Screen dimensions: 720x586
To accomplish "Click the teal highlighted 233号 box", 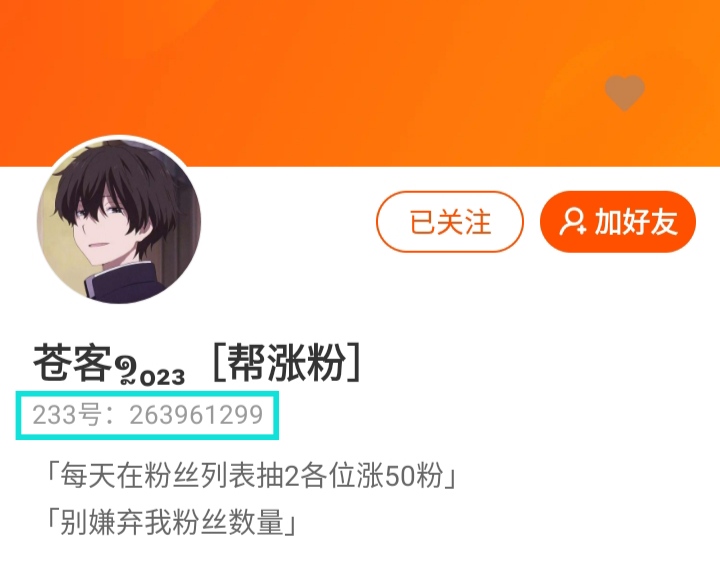I will (x=147, y=415).
